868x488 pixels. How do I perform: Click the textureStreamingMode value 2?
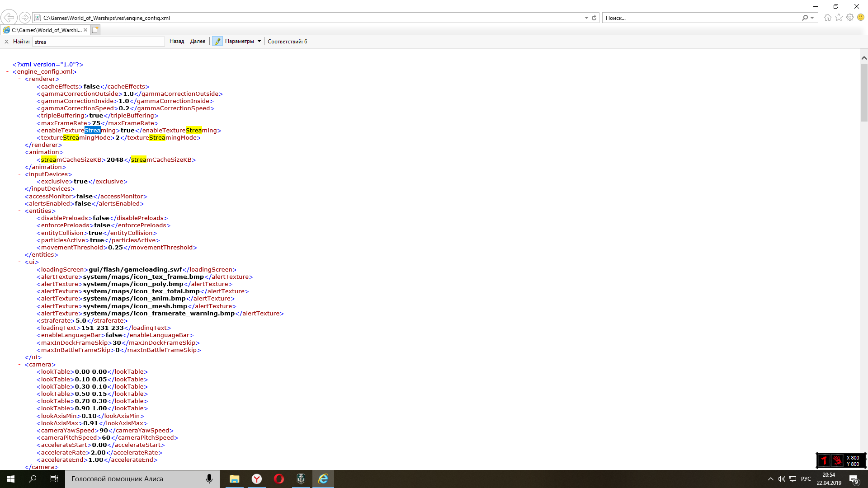pyautogui.click(x=118, y=137)
